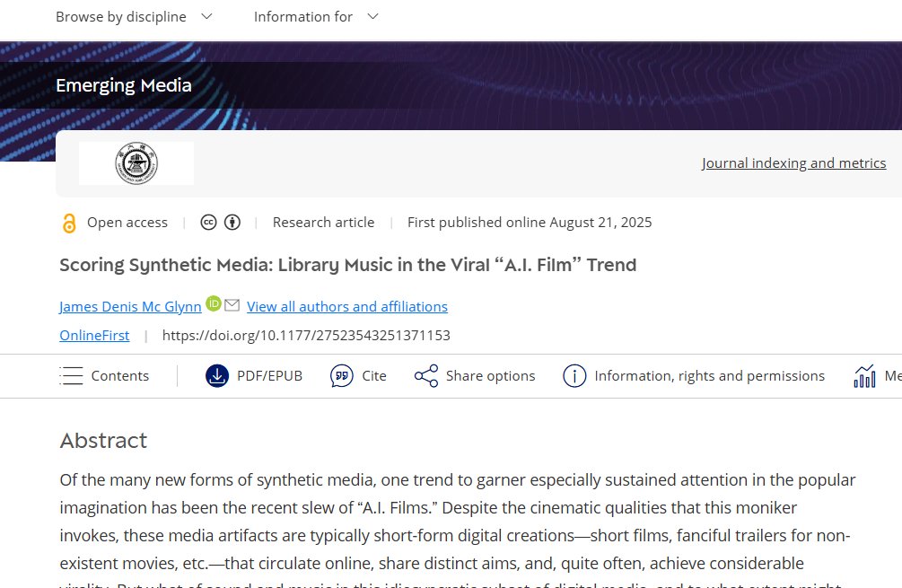Click the attribution (BY) license icon
Image resolution: width=902 pixels, height=588 pixels.
pyautogui.click(x=232, y=222)
